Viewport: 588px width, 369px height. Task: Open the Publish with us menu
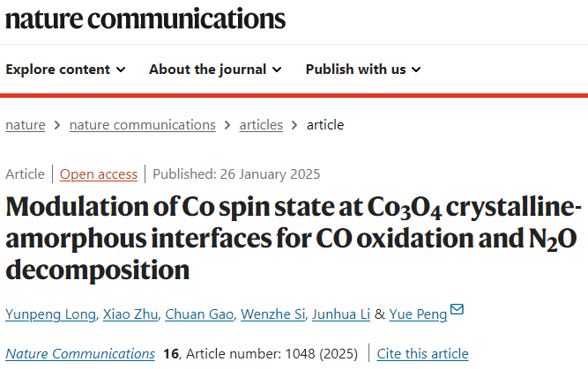pyautogui.click(x=363, y=70)
